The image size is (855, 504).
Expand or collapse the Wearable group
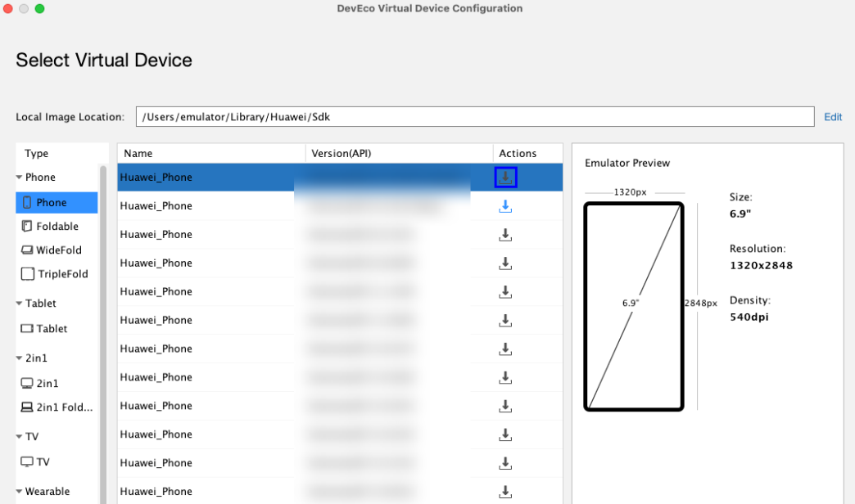pyautogui.click(x=19, y=492)
